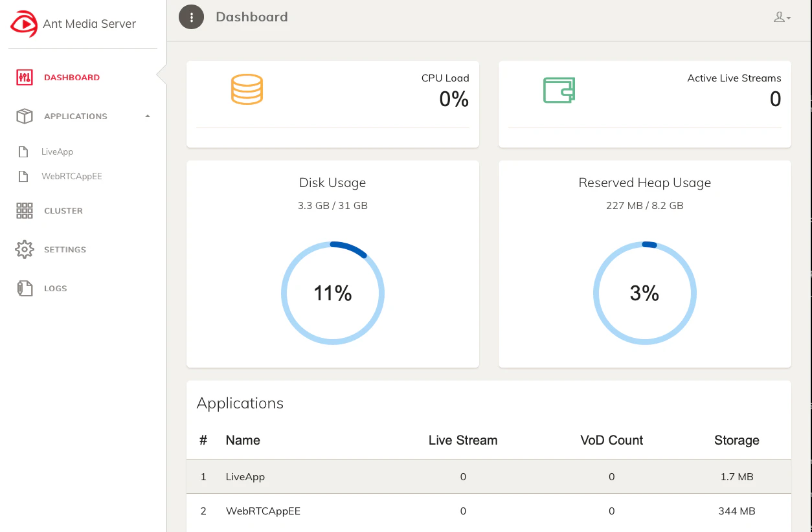This screenshot has height=532, width=812.
Task: Open SETTINGS from the sidebar
Action: [65, 250]
